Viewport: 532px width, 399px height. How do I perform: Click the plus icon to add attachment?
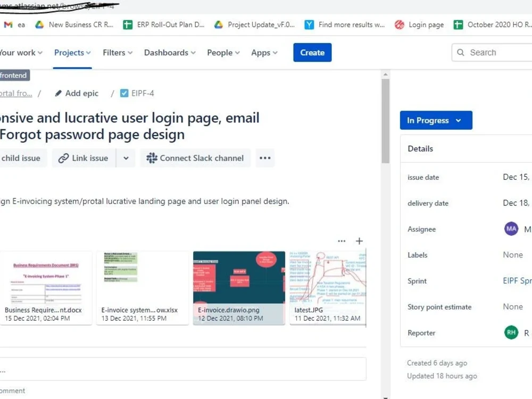pos(359,240)
